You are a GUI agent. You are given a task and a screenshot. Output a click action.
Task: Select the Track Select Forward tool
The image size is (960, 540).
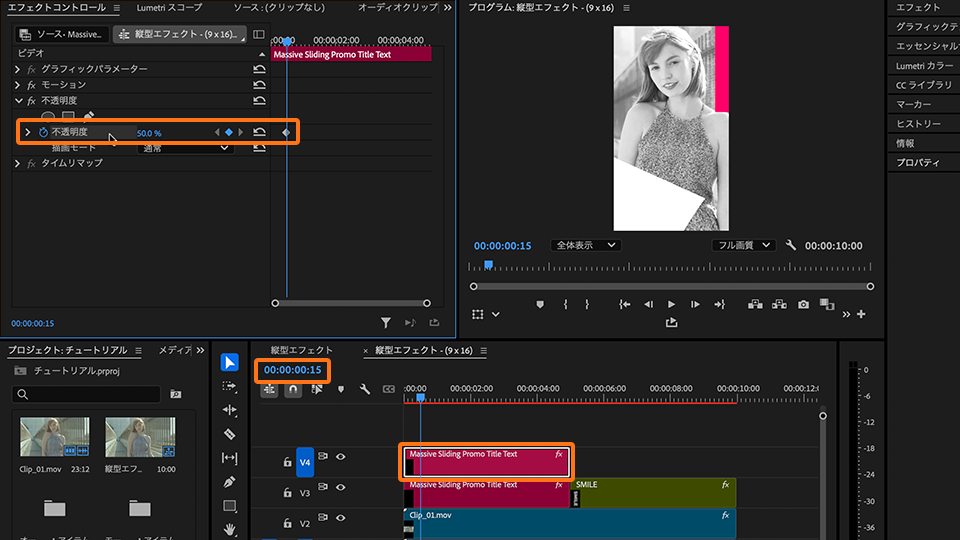(230, 386)
